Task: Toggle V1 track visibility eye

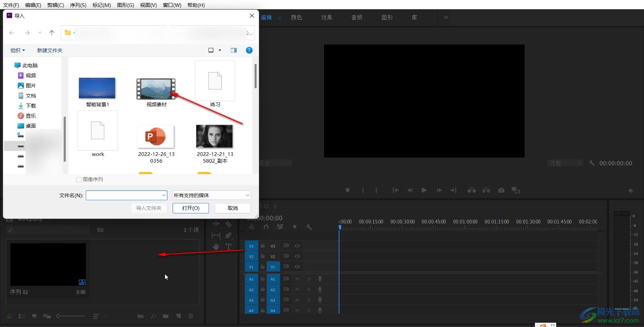Action: (297, 267)
